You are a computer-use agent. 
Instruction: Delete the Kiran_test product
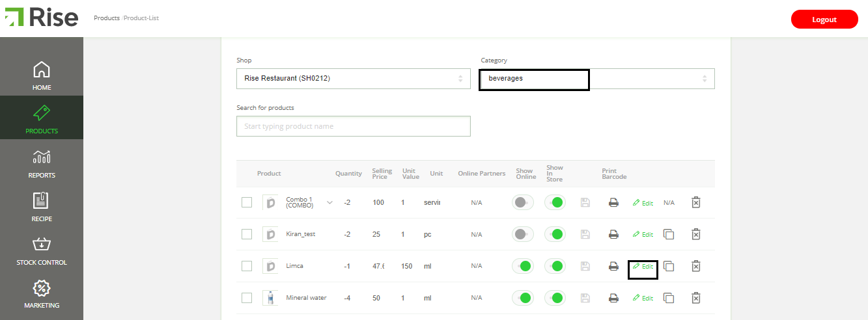coord(695,234)
